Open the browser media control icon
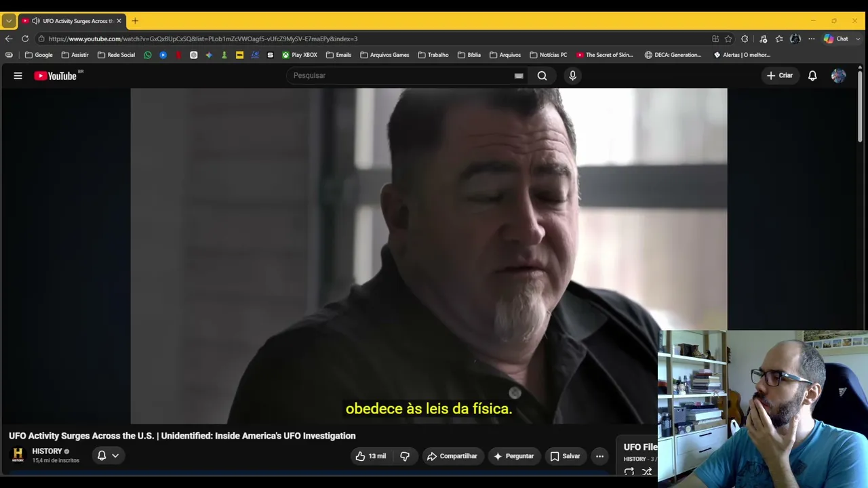868x488 pixels. coord(763,39)
